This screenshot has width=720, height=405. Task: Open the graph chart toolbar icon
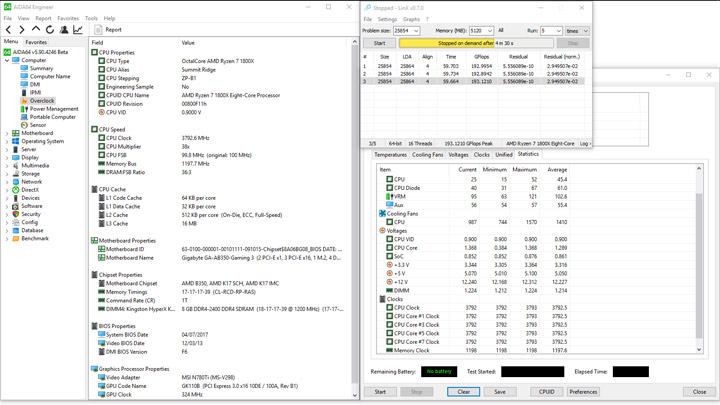point(78,30)
